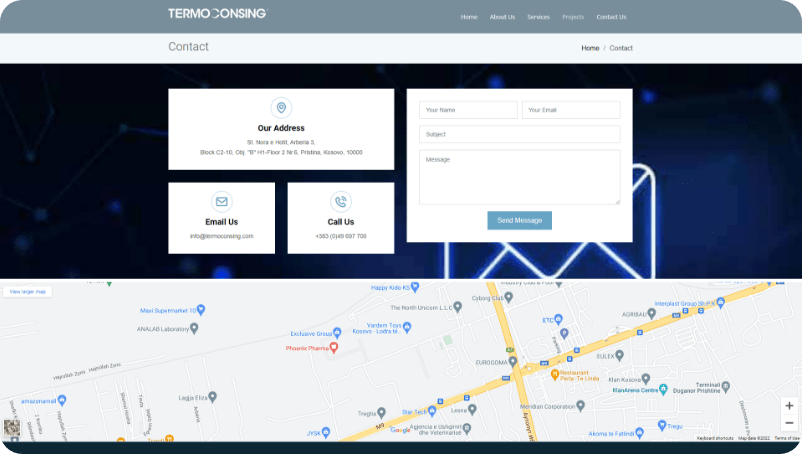Go to Services in the navigation bar
Image resolution: width=802 pixels, height=454 pixels.
point(538,17)
